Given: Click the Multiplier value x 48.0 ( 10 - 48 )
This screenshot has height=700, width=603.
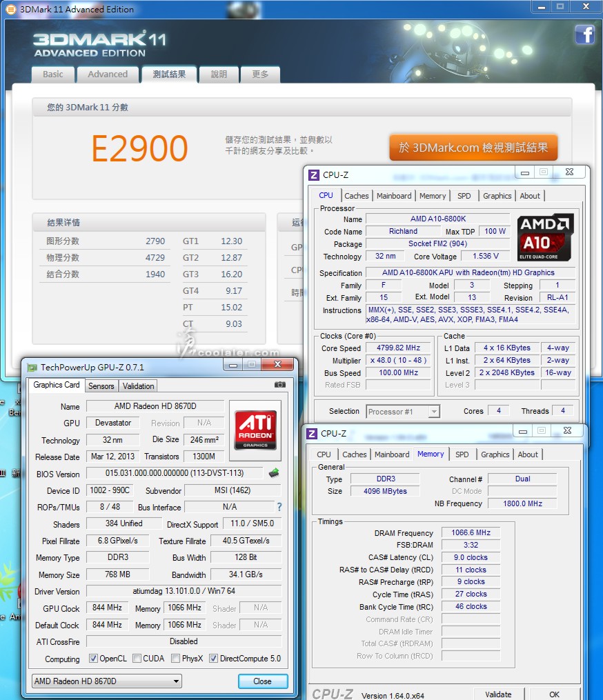Looking at the screenshot, I should 398,360.
